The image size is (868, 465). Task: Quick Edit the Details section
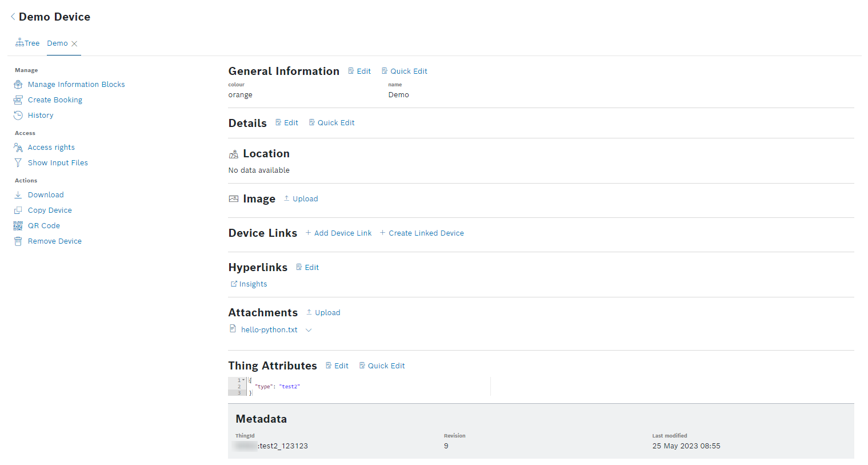click(331, 123)
